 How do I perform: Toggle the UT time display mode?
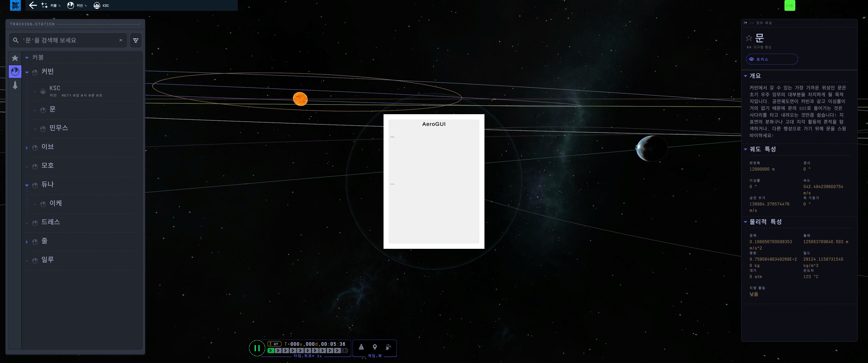pos(274,344)
